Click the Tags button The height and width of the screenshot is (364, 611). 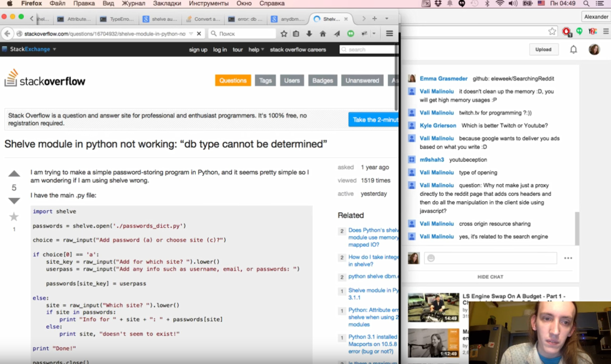tap(265, 80)
